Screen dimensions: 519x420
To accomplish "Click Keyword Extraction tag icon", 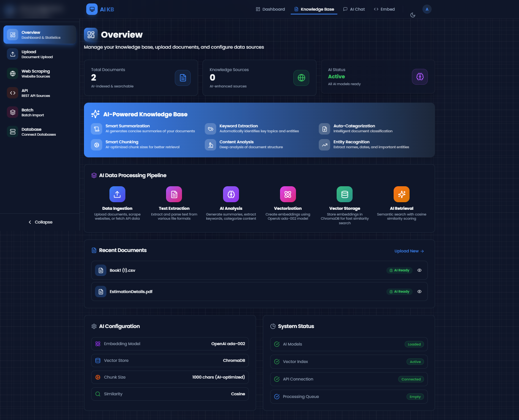I will [x=210, y=129].
